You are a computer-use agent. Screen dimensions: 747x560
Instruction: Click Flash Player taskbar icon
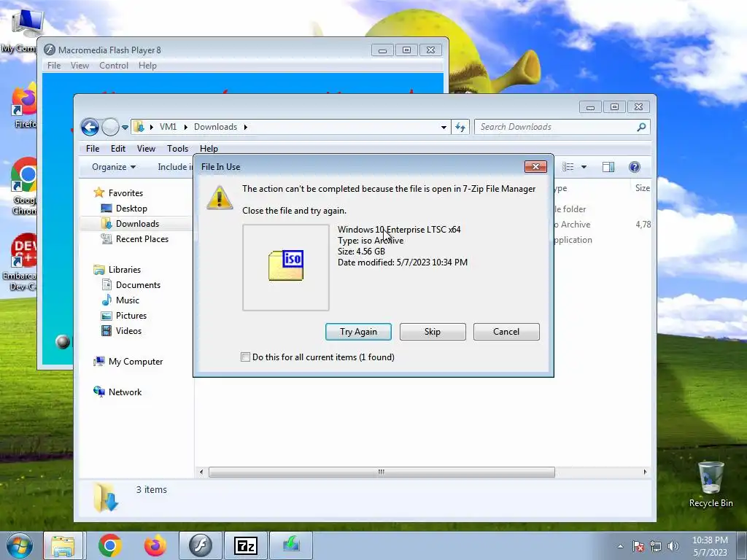[x=201, y=545]
